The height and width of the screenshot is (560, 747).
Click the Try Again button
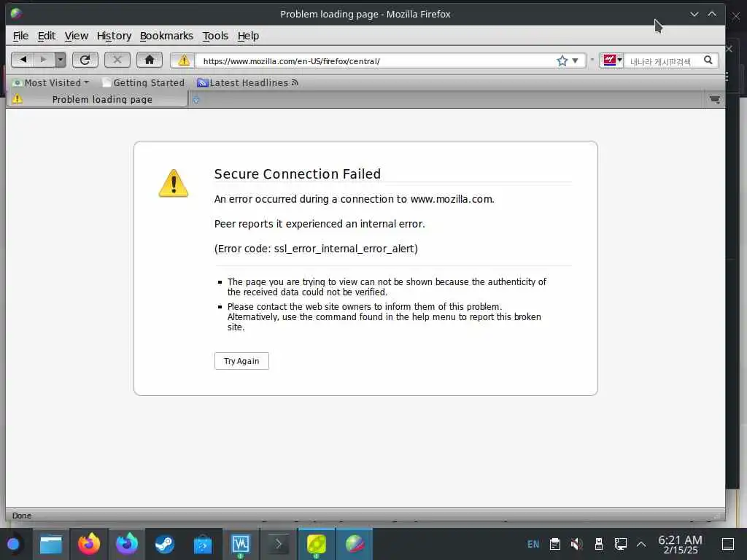(241, 361)
